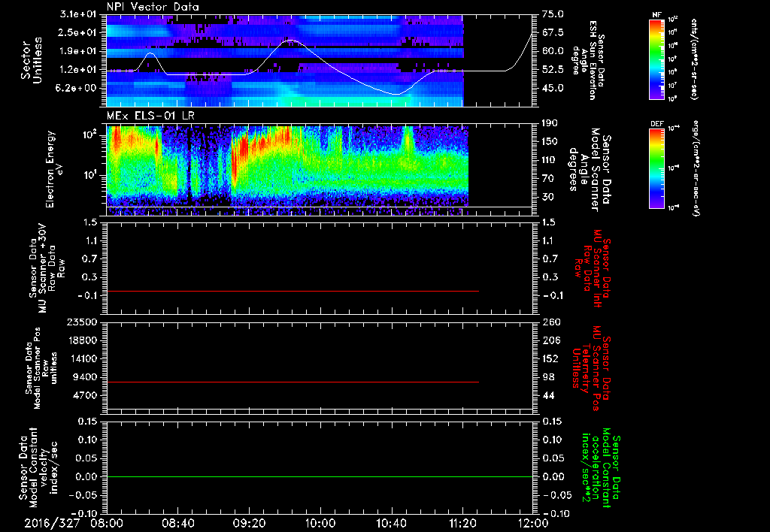Click the Electron Energy eV axis label
The image size is (770, 532).
[x=54, y=169]
